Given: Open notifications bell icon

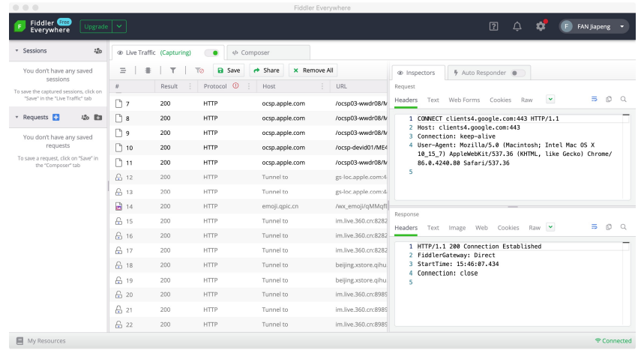Looking at the screenshot, I should click(x=517, y=26).
